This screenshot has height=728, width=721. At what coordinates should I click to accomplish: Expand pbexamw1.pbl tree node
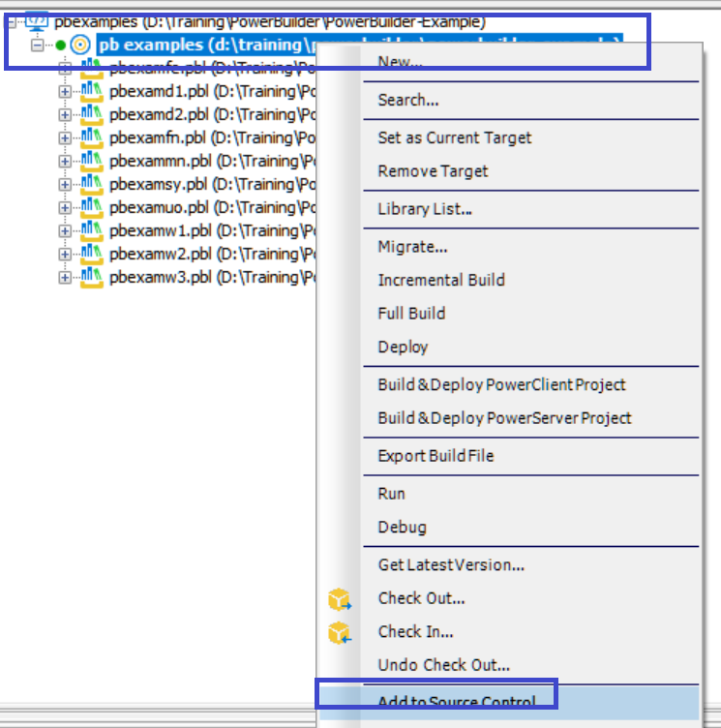(x=65, y=230)
